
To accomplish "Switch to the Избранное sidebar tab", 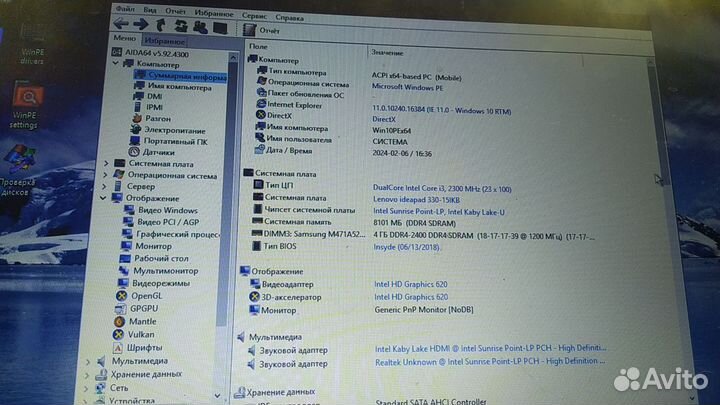I will pos(164,41).
